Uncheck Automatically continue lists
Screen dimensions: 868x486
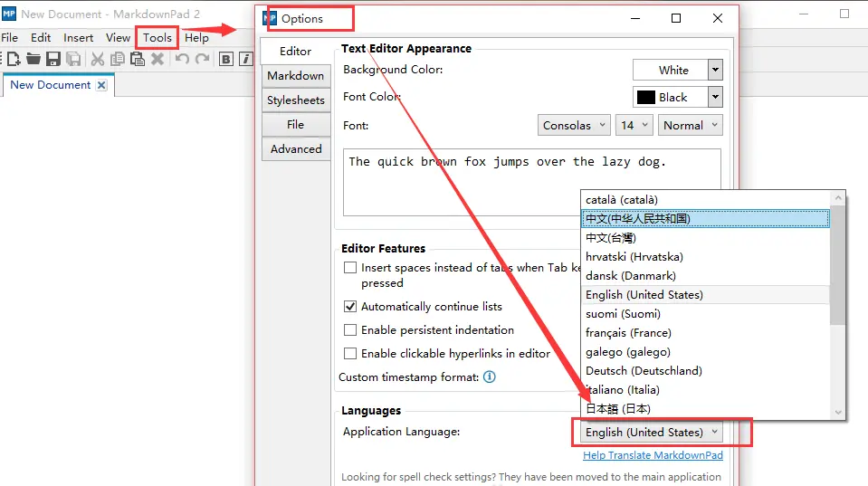pyautogui.click(x=350, y=307)
